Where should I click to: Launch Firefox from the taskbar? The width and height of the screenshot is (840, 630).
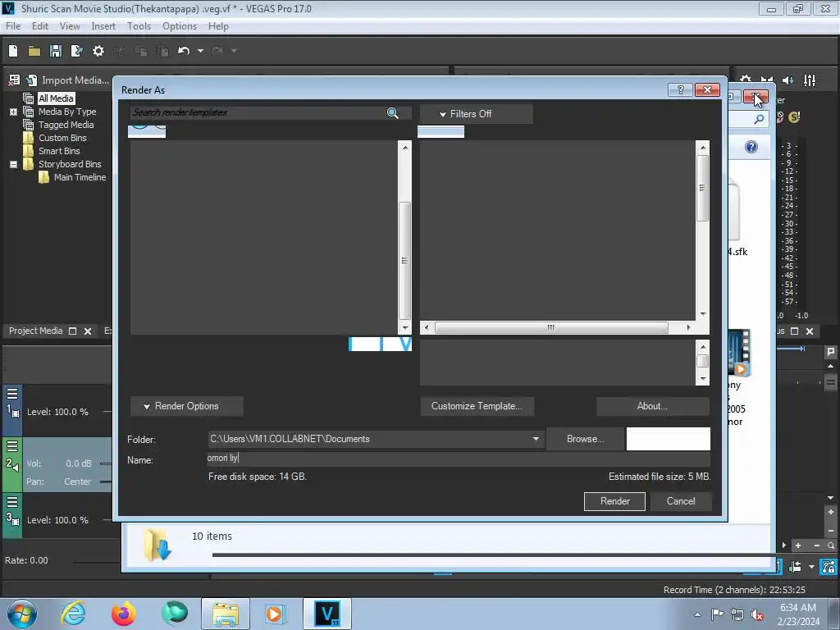click(x=124, y=614)
